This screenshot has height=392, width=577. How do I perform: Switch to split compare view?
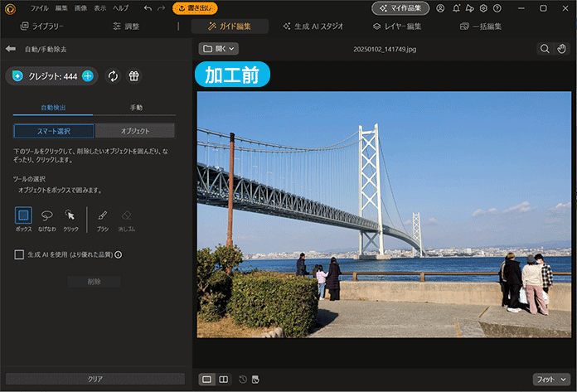click(223, 379)
